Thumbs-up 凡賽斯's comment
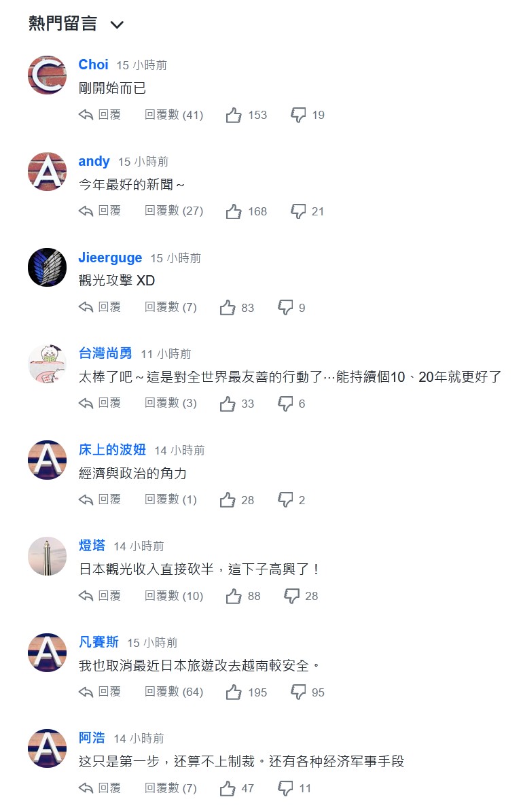 click(234, 692)
